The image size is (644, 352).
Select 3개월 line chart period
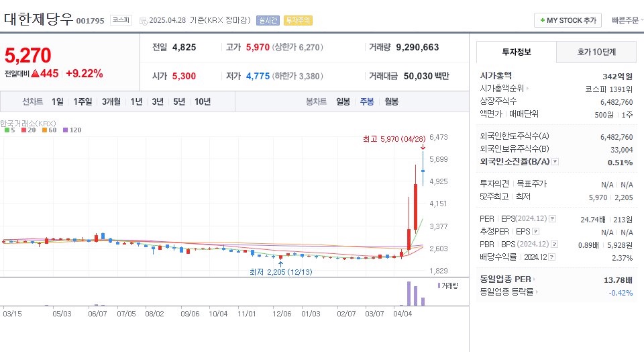(x=111, y=101)
